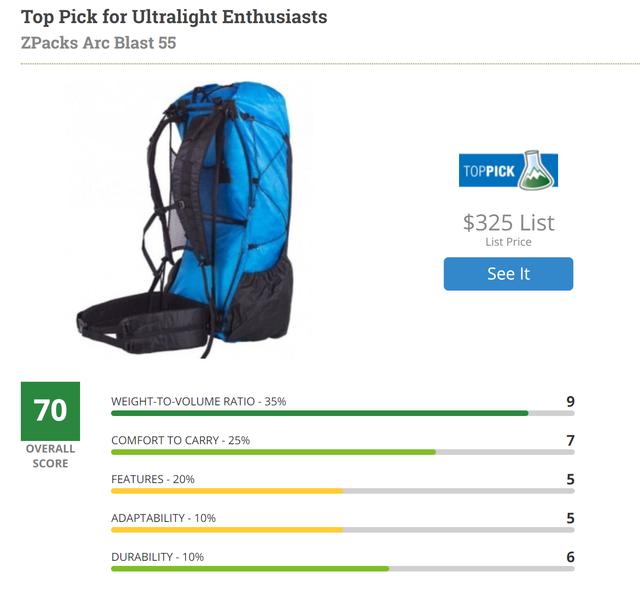This screenshot has width=640, height=596.
Task: Click the Weight-to-Volume Ratio - 35% label
Action: point(198,401)
